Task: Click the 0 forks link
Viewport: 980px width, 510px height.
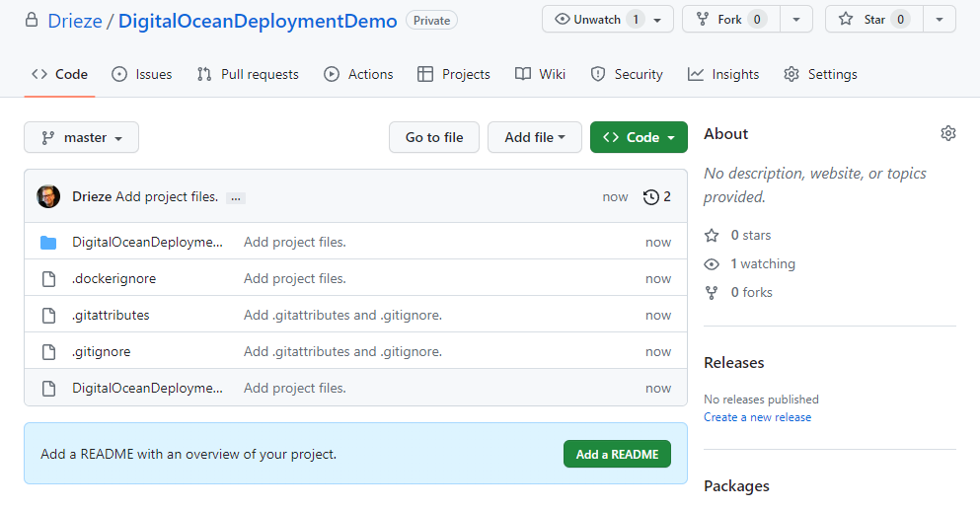Action: (751, 293)
